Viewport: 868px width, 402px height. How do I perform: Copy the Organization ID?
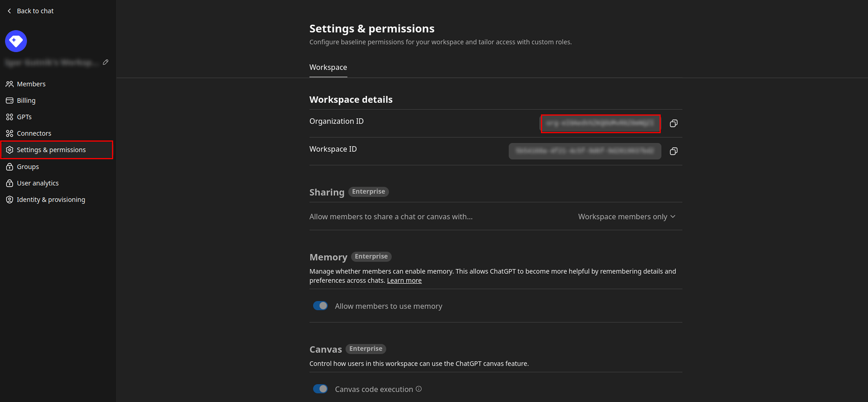673,124
